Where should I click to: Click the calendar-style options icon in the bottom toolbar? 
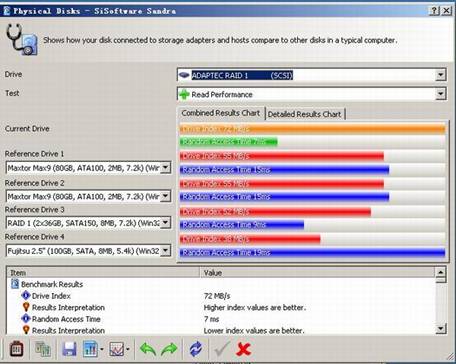16,349
